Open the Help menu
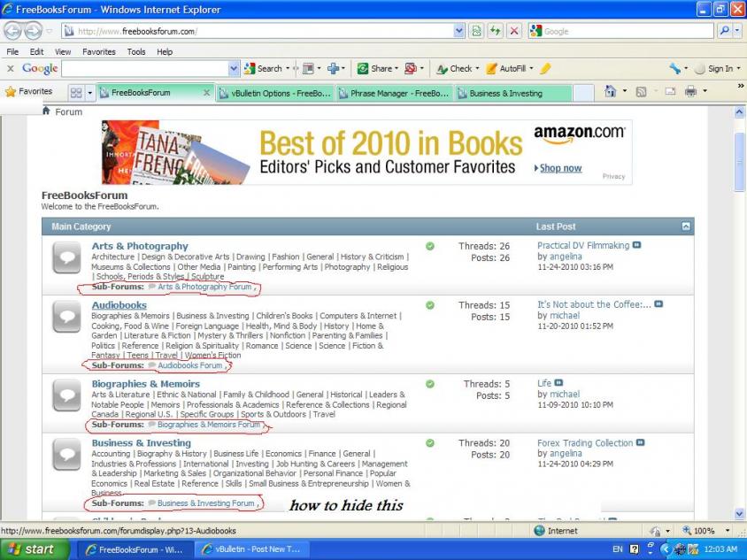Screen dimensions: 747x560 (x=165, y=51)
